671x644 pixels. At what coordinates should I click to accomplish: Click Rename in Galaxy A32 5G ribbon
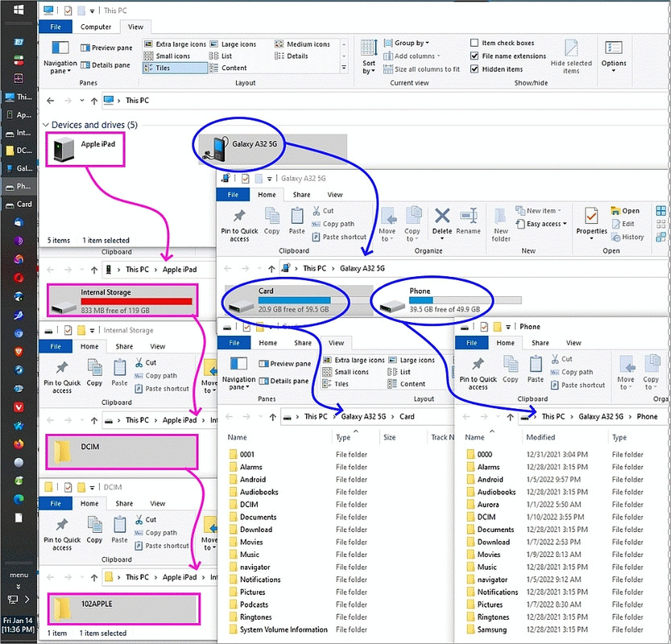pyautogui.click(x=468, y=221)
